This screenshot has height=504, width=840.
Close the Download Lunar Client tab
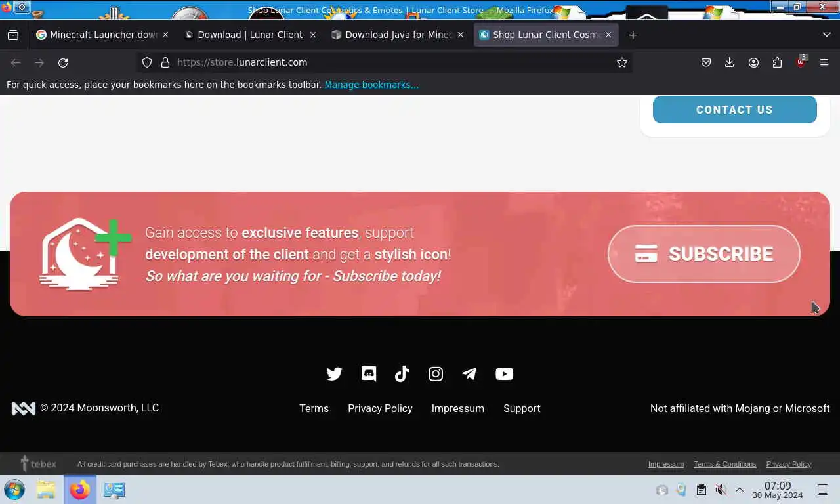pyautogui.click(x=313, y=35)
